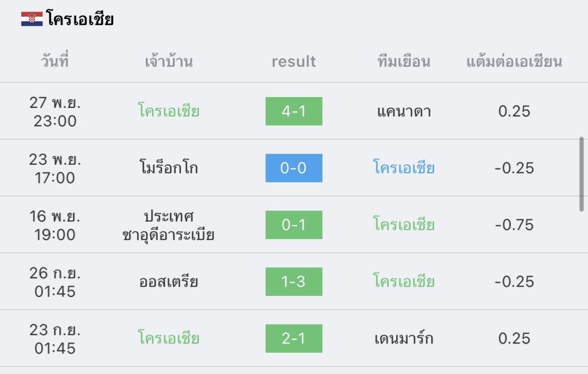
Task: Select away team เดนมาร์ก
Action: [x=404, y=338]
